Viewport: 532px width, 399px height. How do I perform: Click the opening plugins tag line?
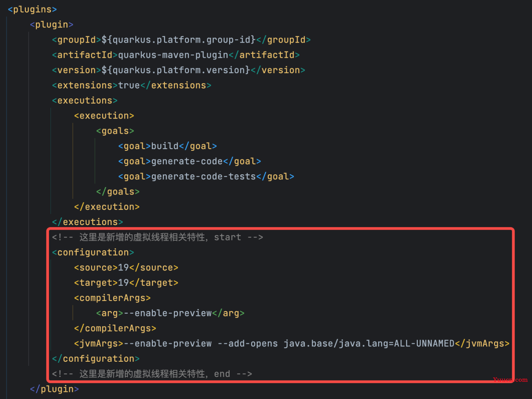point(32,10)
